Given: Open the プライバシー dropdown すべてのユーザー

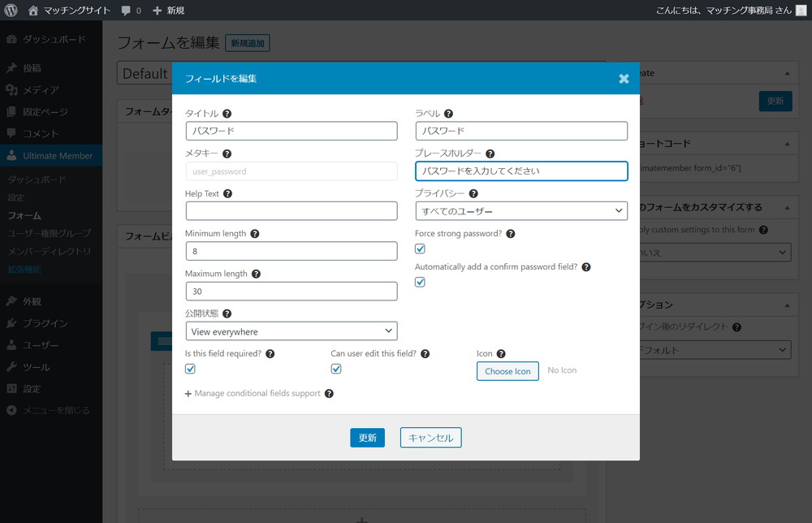Looking at the screenshot, I should coord(521,211).
